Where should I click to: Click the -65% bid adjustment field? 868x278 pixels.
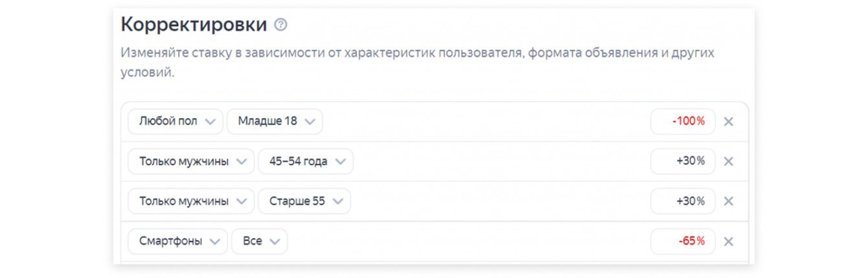[683, 241]
